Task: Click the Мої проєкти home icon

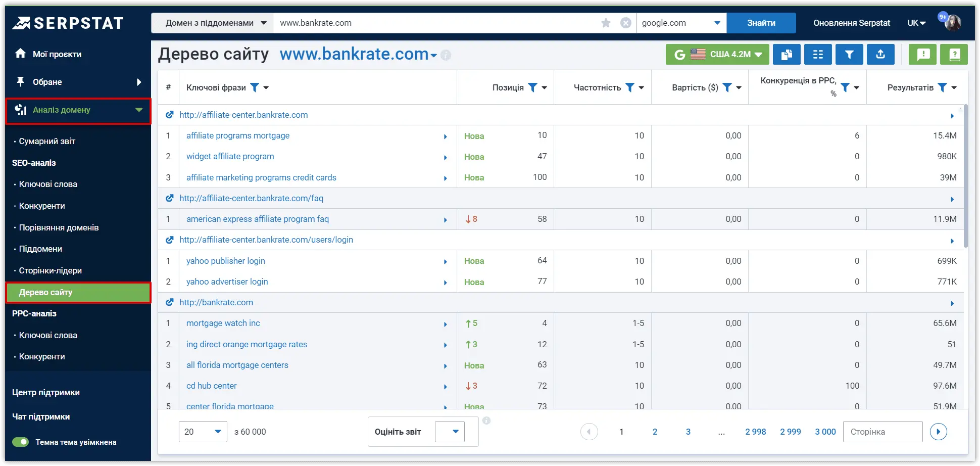Action: coord(20,54)
